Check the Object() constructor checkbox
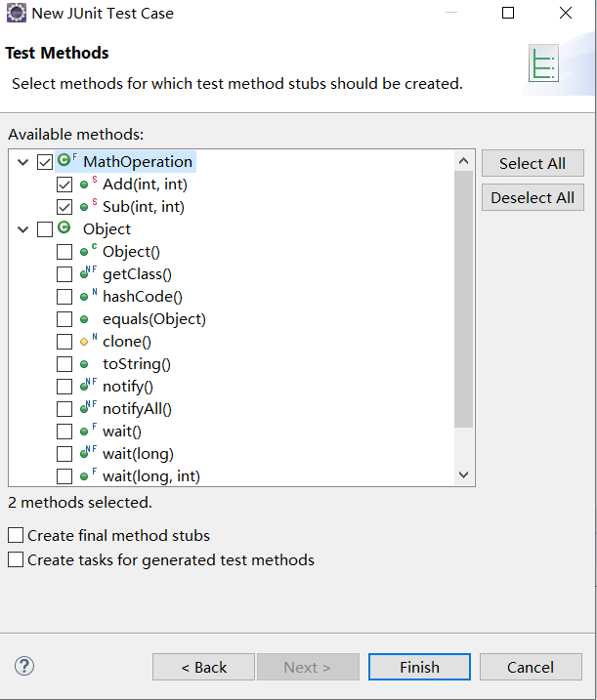 tap(64, 251)
